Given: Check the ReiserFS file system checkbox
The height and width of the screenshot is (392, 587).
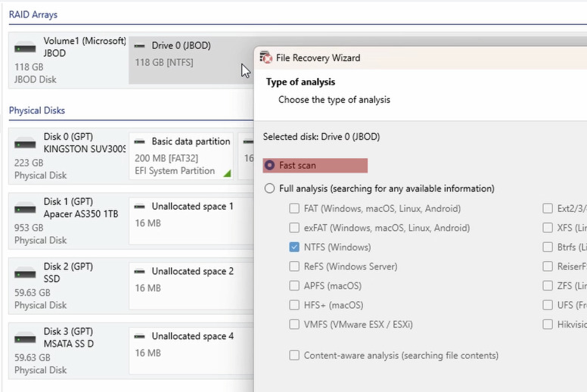Looking at the screenshot, I should click(548, 266).
